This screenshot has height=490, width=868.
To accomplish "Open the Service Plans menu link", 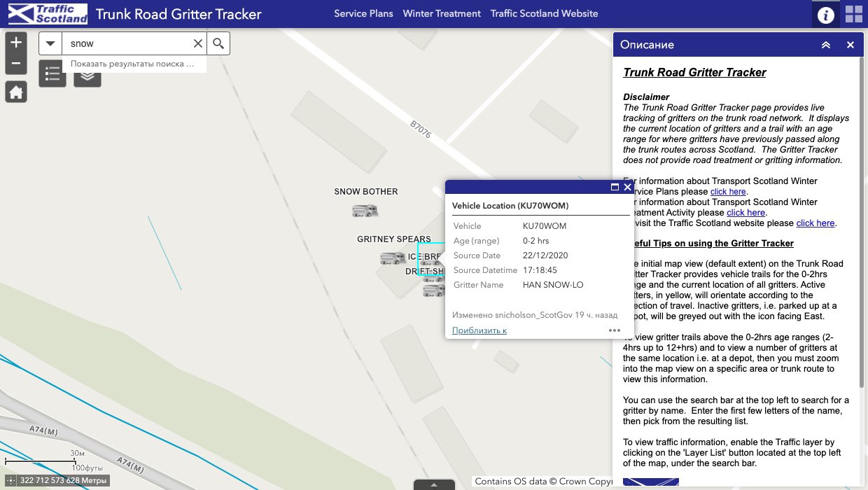I will [363, 13].
